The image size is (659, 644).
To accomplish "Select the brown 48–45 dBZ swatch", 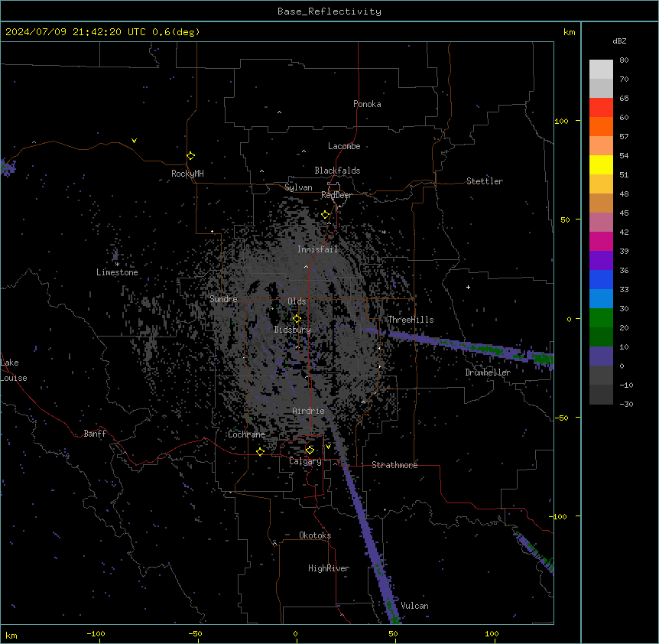I will pos(601,203).
